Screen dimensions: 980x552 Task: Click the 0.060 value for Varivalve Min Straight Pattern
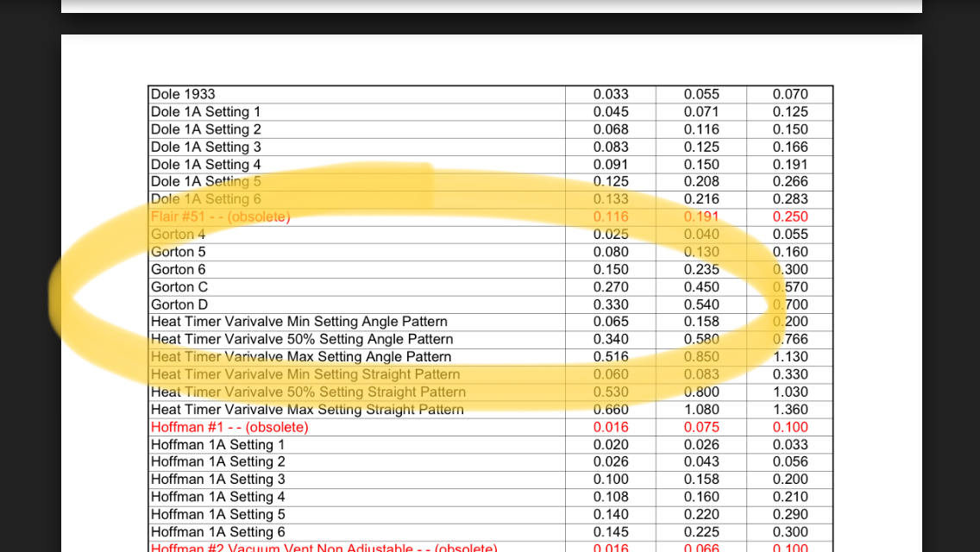pos(611,373)
